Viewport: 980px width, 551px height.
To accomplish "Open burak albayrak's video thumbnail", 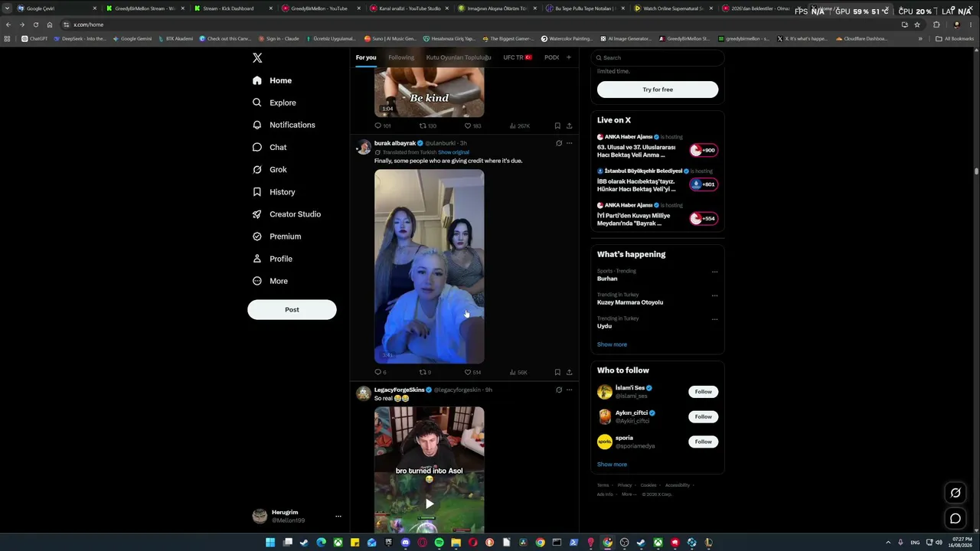I will coord(429,266).
